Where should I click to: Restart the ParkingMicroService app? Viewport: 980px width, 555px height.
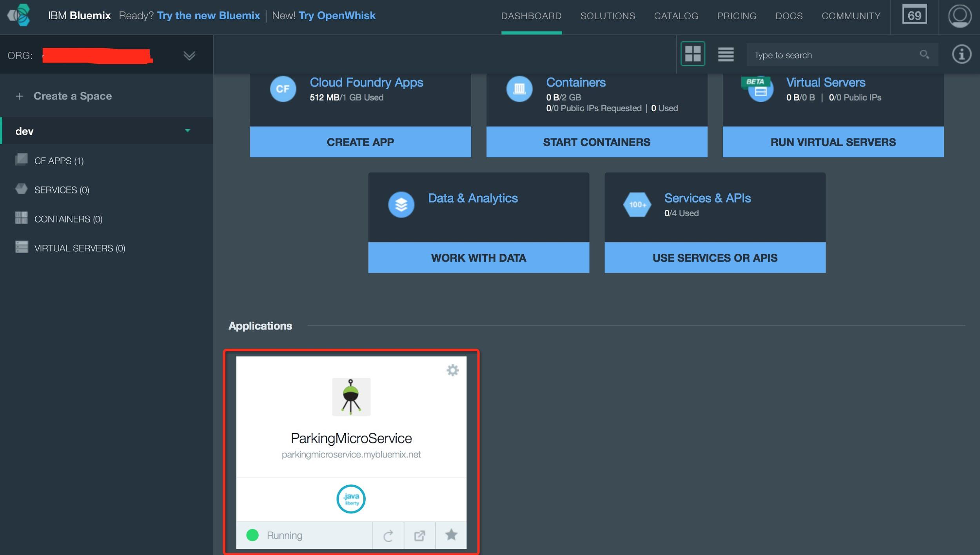(388, 535)
